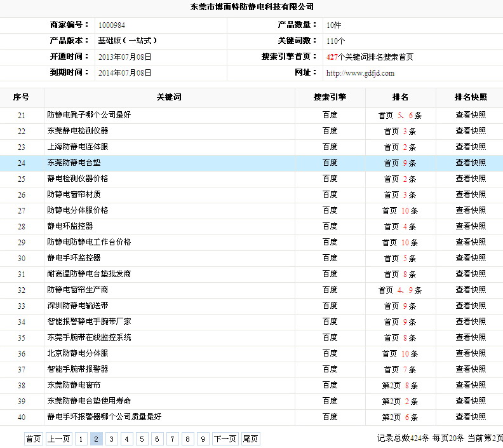Image resolution: width=503 pixels, height=448 pixels.
Task: Jump to page 8
Action: click(x=187, y=438)
